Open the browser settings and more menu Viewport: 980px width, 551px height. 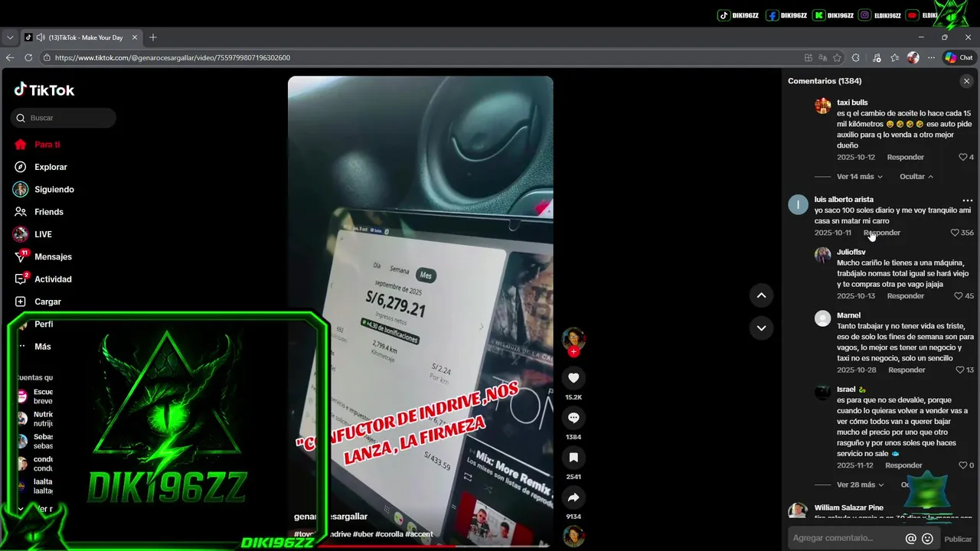[931, 57]
